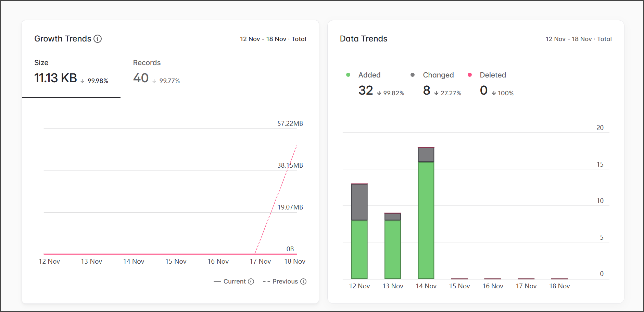The height and width of the screenshot is (312, 644).
Task: Select the Size tab
Action: click(71, 73)
